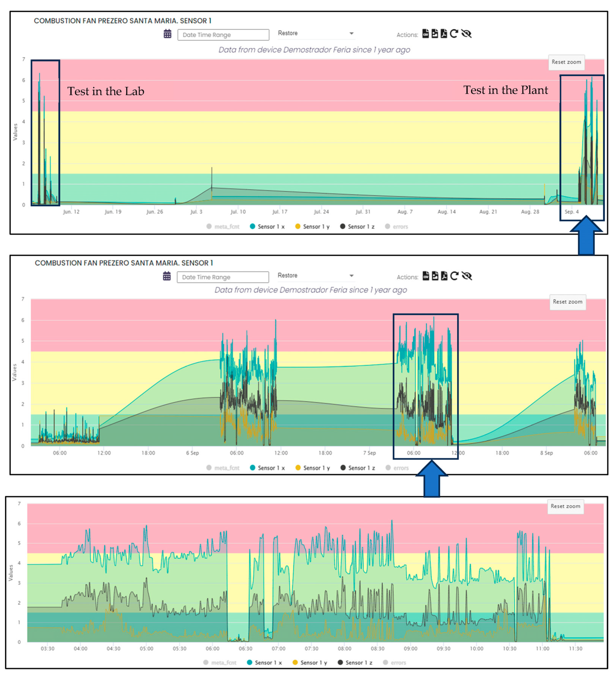Toggle hide-all eye icon in middle chart
616x679 pixels.
click(x=467, y=276)
